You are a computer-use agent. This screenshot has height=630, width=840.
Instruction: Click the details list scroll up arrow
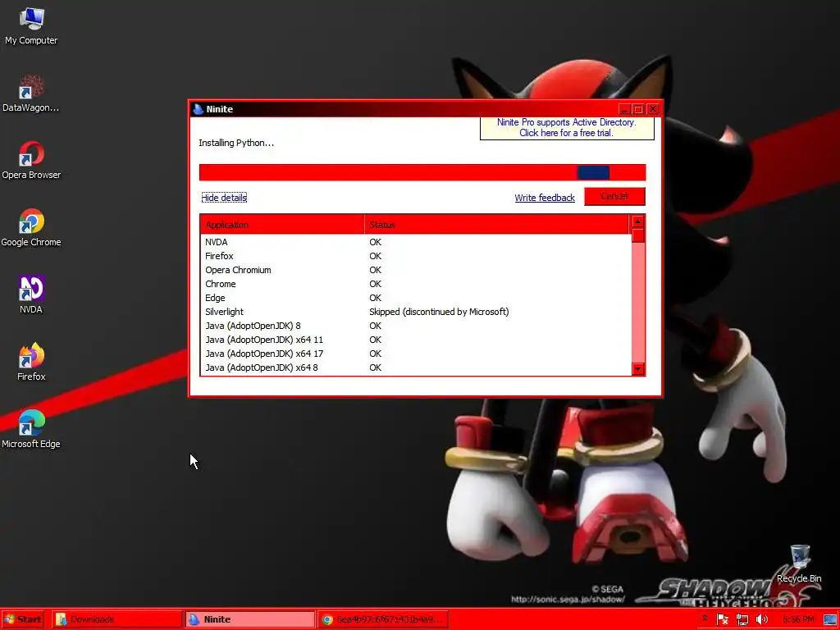pos(637,221)
